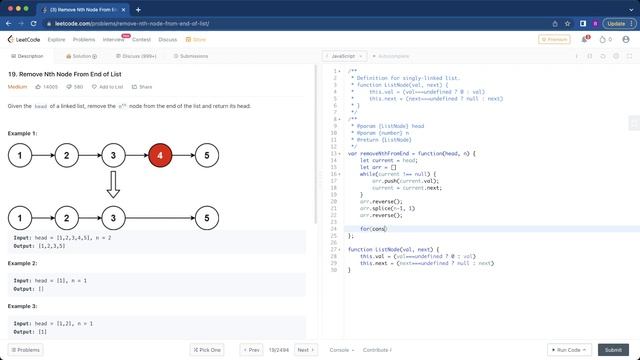This screenshot has width=640, height=360.
Task: Open the Contribute link
Action: click(x=377, y=350)
